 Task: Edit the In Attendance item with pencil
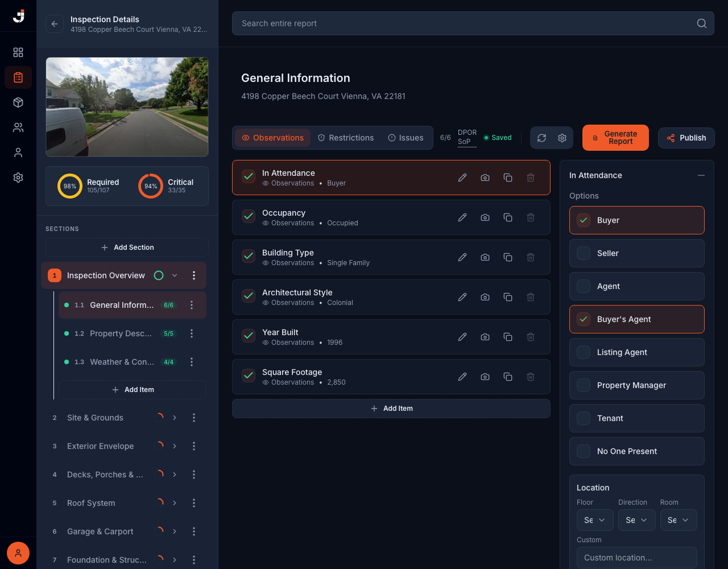pyautogui.click(x=462, y=178)
